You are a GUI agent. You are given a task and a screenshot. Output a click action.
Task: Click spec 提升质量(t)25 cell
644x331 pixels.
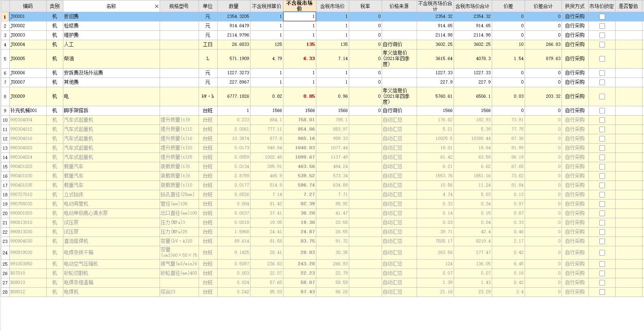pos(179,157)
